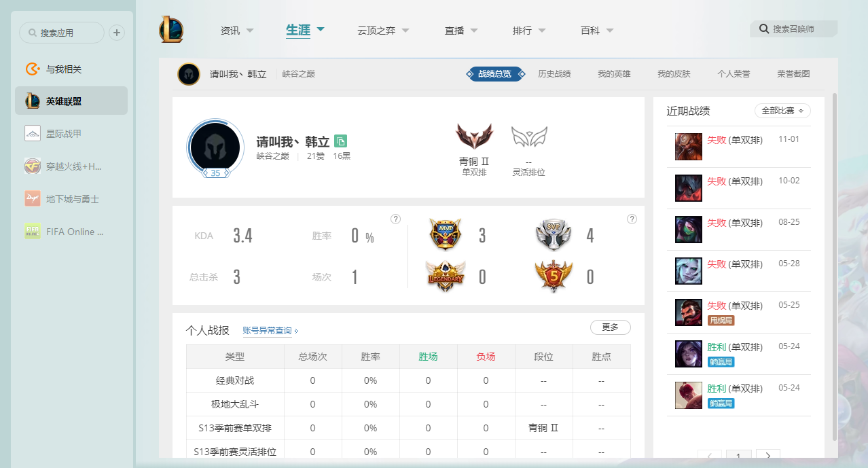Click the 负场 column header
Viewport: 868px width, 468px height.
coord(486,357)
